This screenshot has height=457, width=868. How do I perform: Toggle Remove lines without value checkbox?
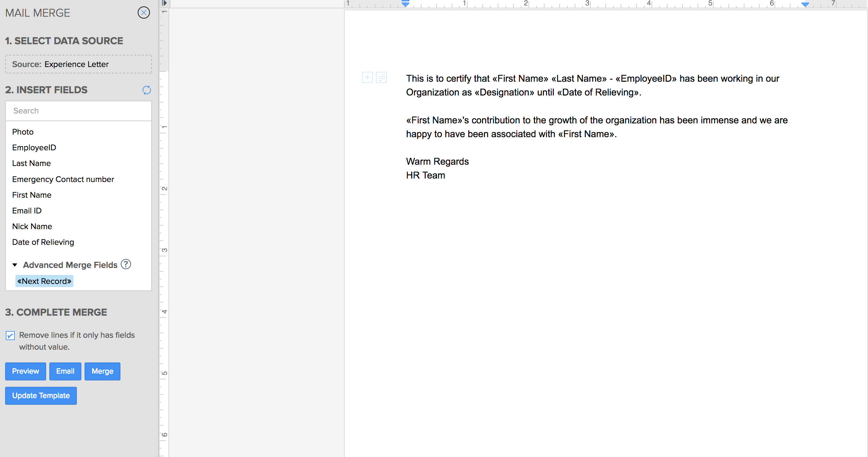click(x=10, y=335)
